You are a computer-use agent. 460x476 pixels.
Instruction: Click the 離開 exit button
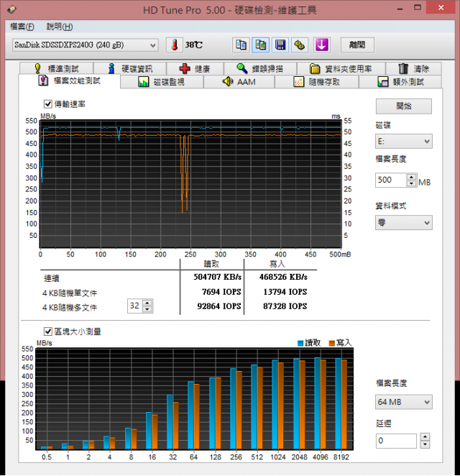coord(357,45)
